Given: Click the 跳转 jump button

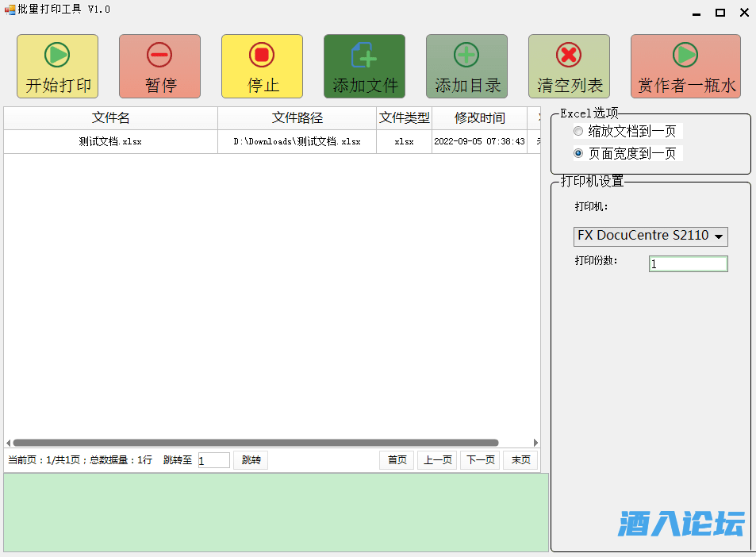Looking at the screenshot, I should [x=251, y=460].
